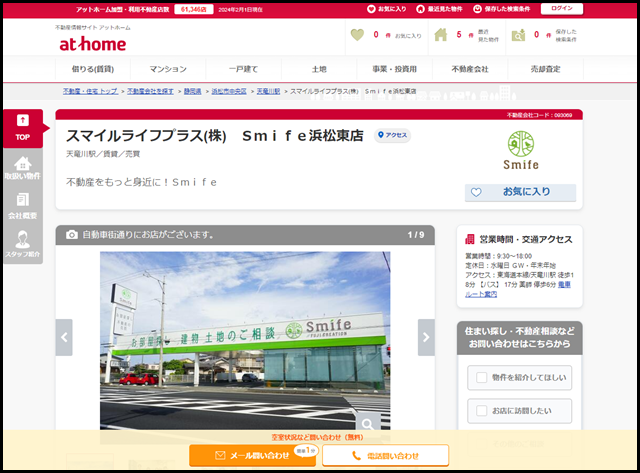Viewport: 640px width, 473px height.
Task: Click the 1 / 9 photo counter
Action: tap(416, 235)
